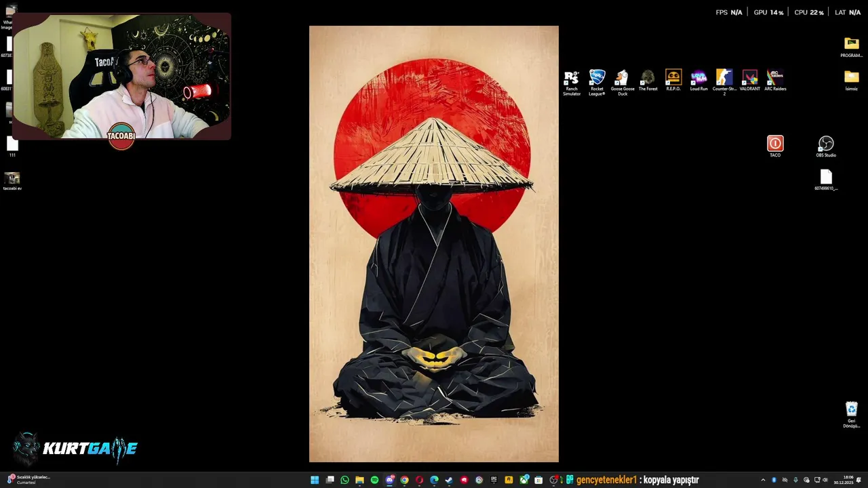Viewport: 868px width, 488px height.
Task: Open the Xbox app on taskbar
Action: 524,480
